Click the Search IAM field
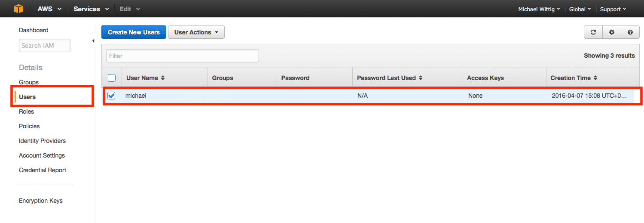Image resolution: width=644 pixels, height=223 pixels. tap(44, 46)
